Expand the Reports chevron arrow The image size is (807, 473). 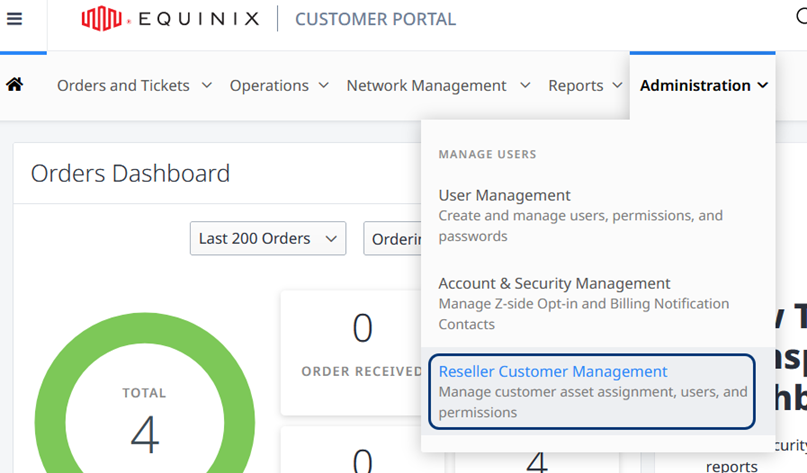pyautogui.click(x=618, y=85)
